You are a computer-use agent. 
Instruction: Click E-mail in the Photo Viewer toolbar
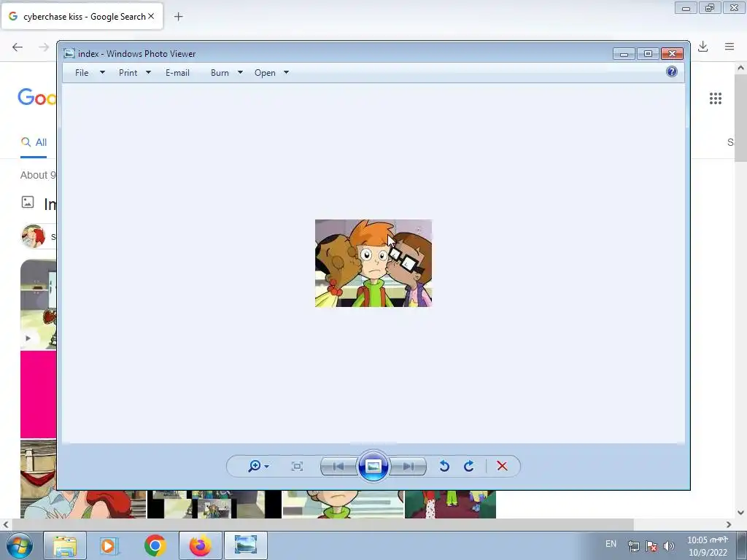coord(178,73)
